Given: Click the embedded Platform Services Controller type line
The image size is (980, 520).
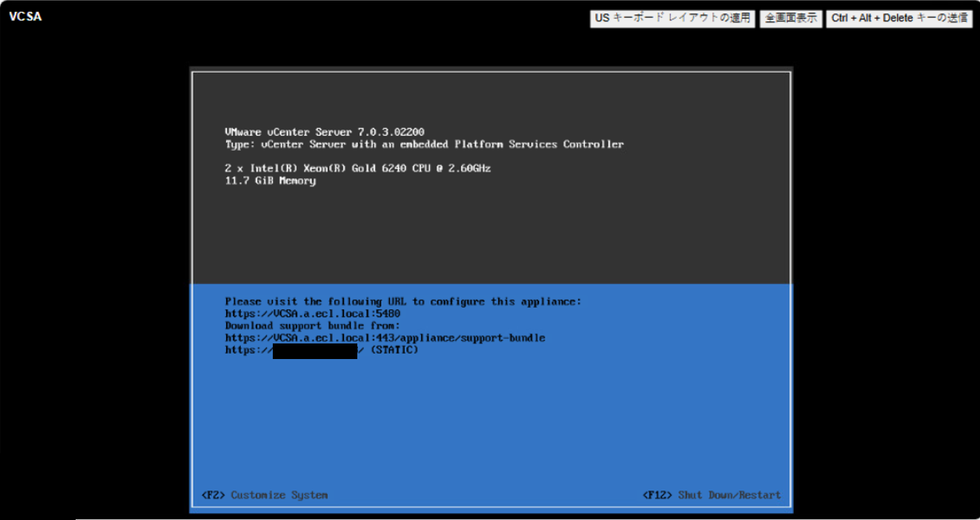Looking at the screenshot, I should click(x=424, y=144).
